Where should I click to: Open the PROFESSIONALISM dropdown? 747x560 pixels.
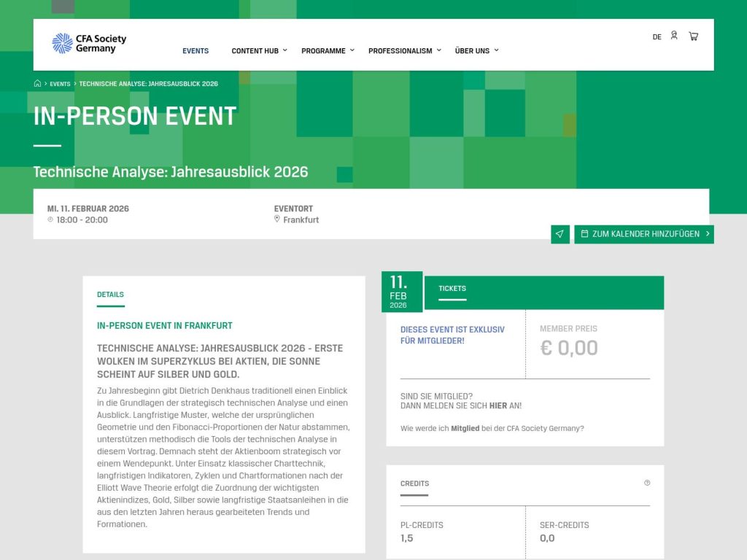tap(400, 51)
